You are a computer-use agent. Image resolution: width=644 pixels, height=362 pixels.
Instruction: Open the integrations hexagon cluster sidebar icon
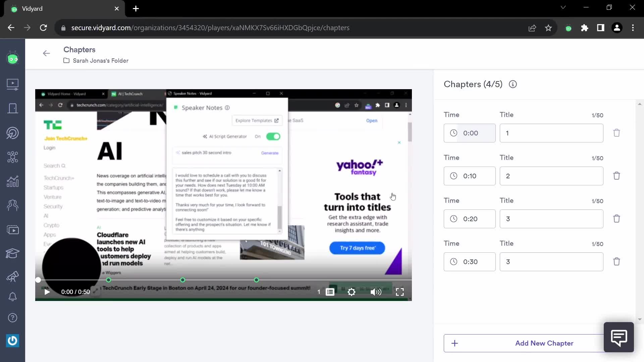[12, 157]
